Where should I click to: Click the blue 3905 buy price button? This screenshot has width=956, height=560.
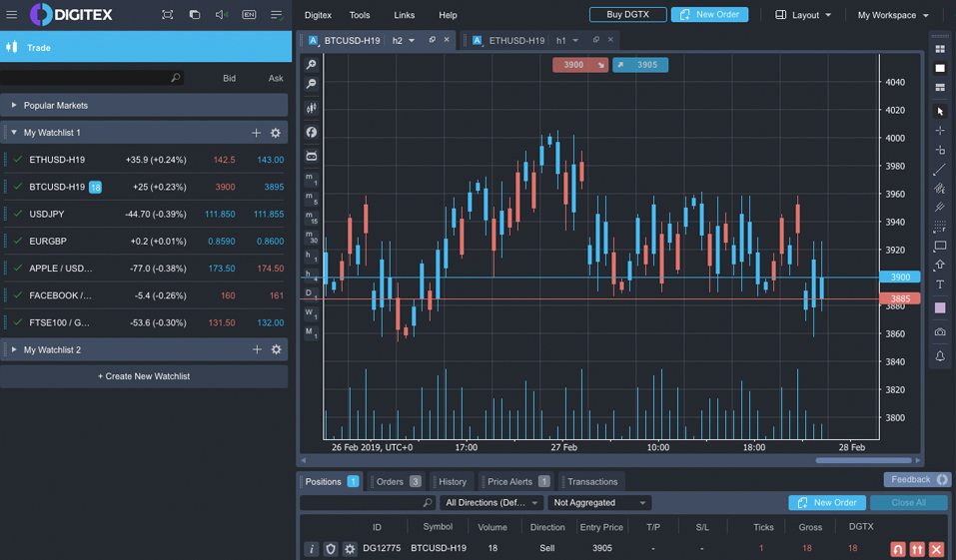tap(640, 65)
